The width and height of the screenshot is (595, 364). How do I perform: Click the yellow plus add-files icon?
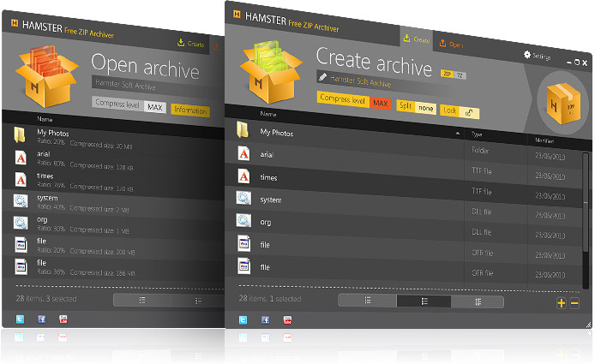click(562, 303)
